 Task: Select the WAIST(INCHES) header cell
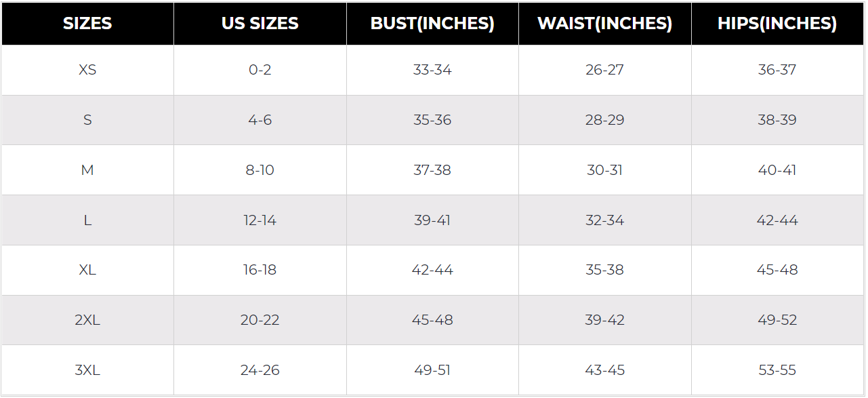tap(604, 24)
